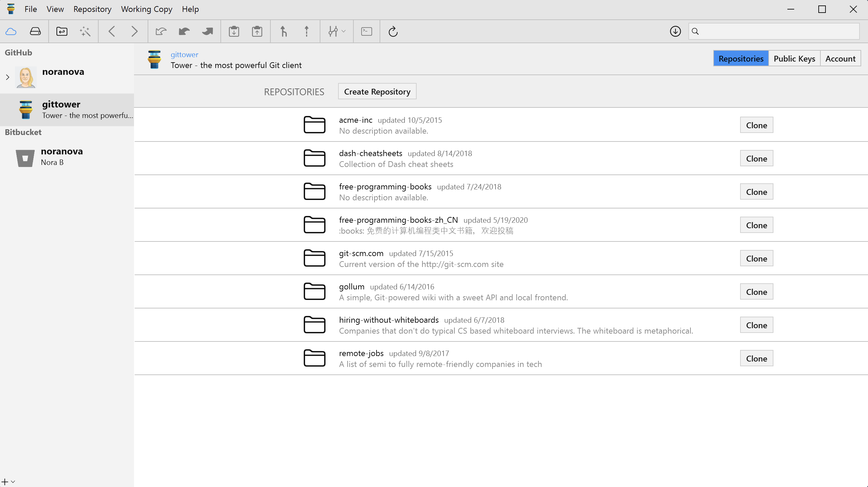Clone the gollum repository
This screenshot has height=487, width=868.
(756, 292)
